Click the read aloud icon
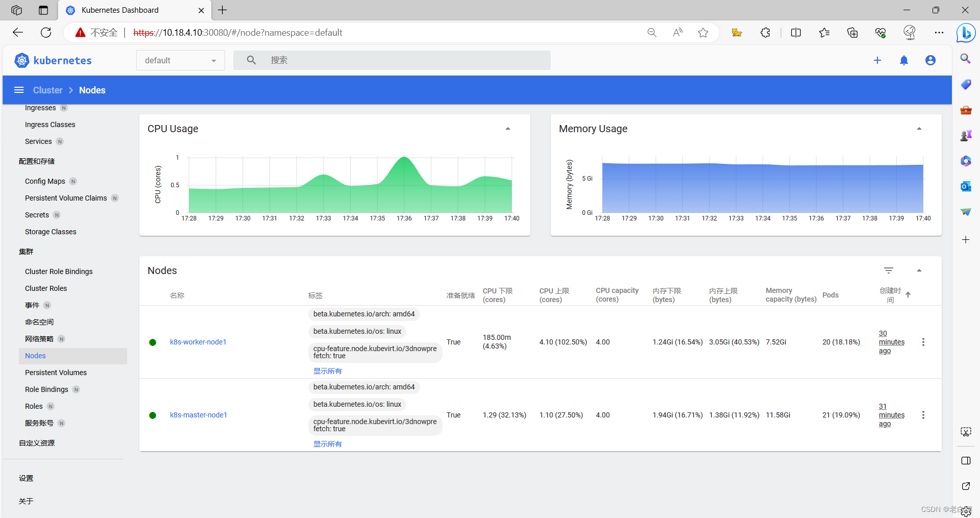The image size is (980, 518). 677,33
